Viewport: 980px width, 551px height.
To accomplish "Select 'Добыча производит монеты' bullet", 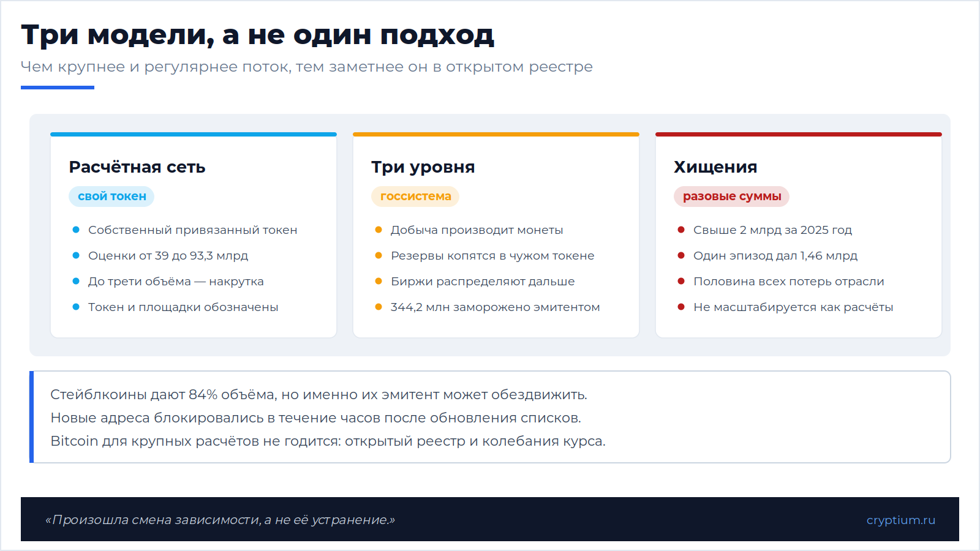I will point(477,230).
